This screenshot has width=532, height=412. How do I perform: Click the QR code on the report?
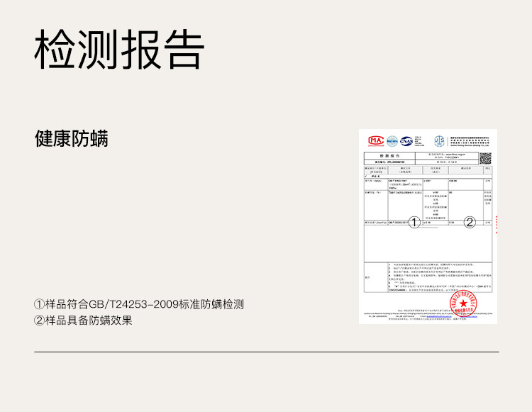tap(485, 159)
